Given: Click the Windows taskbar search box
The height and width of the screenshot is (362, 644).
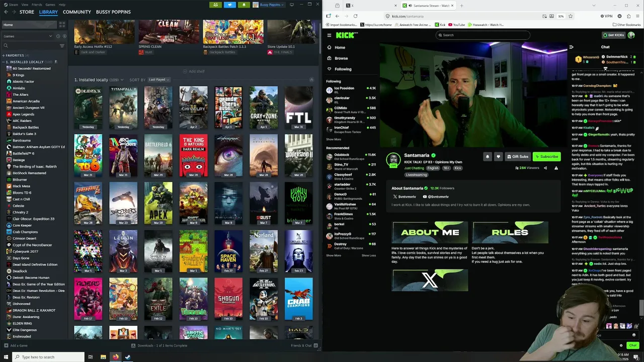Looking at the screenshot, I should [x=48, y=357].
